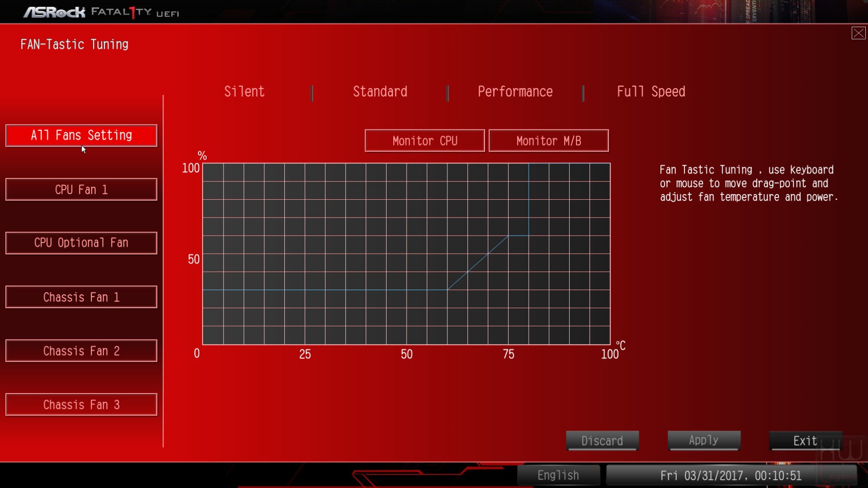Click the Fan Tastic Tuning help description
The height and width of the screenshot is (488, 868).
(x=749, y=183)
